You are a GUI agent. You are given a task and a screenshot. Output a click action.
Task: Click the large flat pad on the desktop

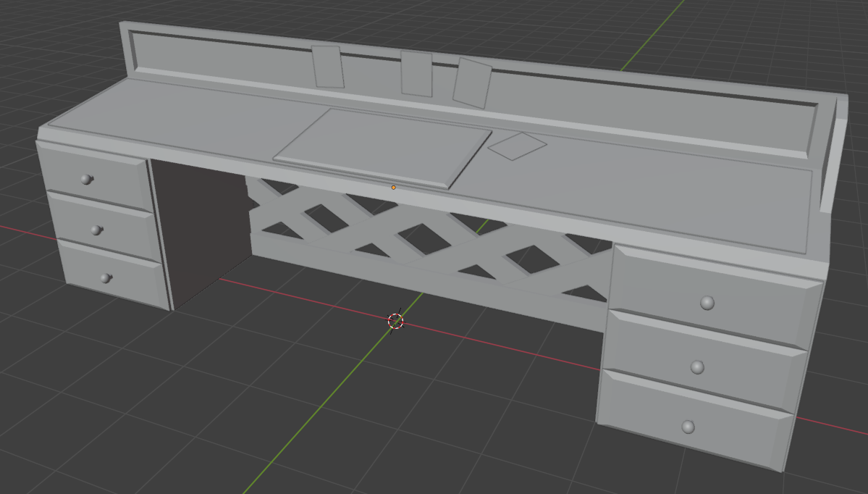[380, 144]
